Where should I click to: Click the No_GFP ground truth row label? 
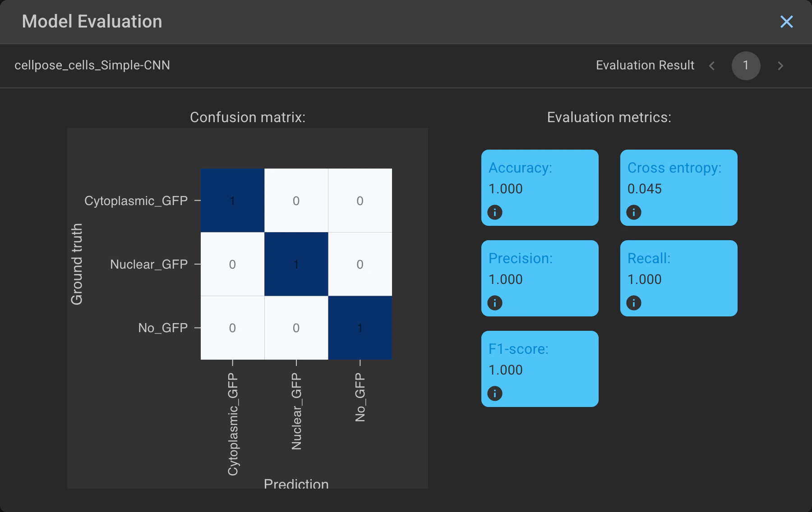pyautogui.click(x=163, y=328)
